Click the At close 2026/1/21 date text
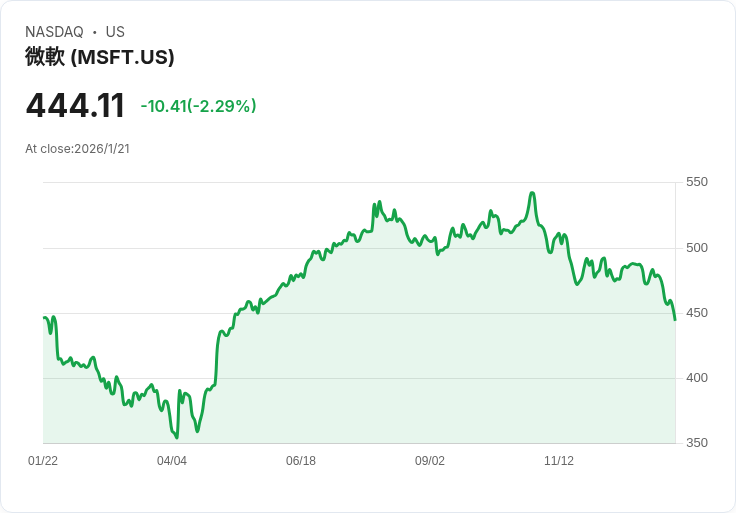This screenshot has width=736, height=513. click(x=78, y=149)
